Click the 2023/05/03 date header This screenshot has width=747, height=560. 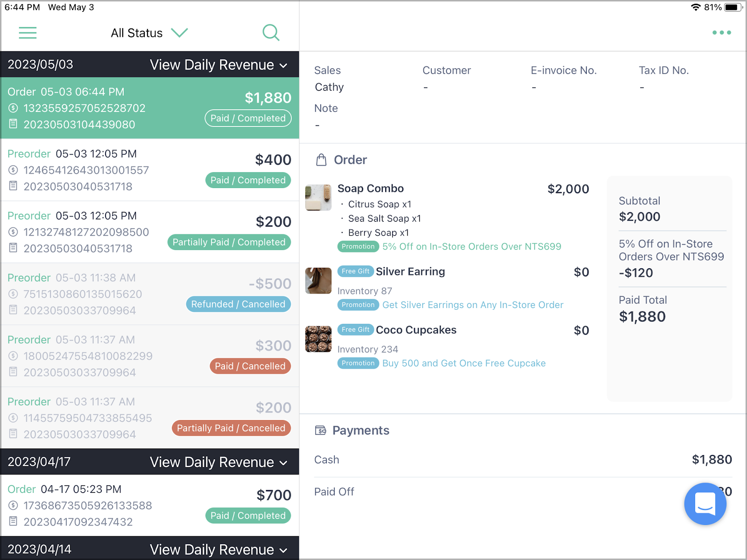[x=41, y=64]
